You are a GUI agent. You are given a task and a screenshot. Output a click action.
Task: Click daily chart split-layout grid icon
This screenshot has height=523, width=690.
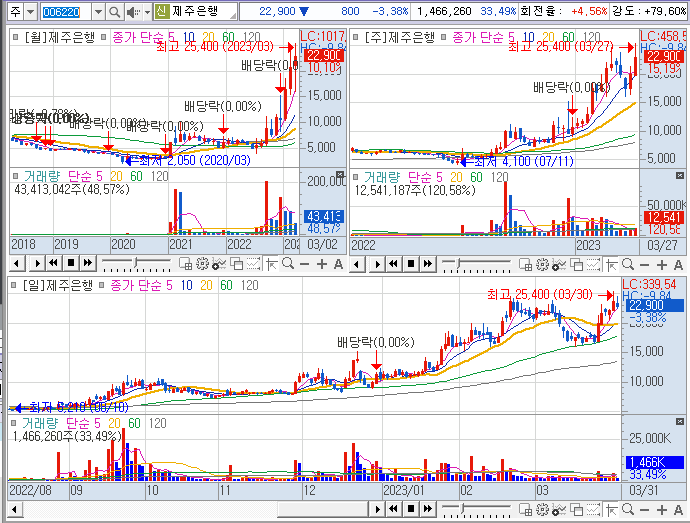tap(525, 510)
